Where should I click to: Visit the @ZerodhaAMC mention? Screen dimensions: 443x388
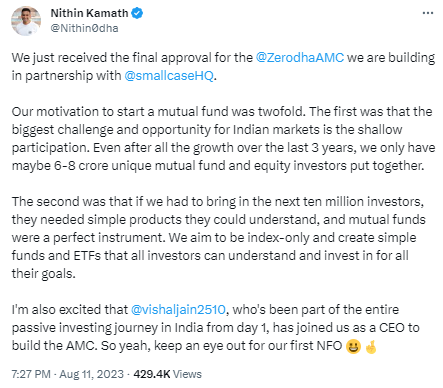300,57
